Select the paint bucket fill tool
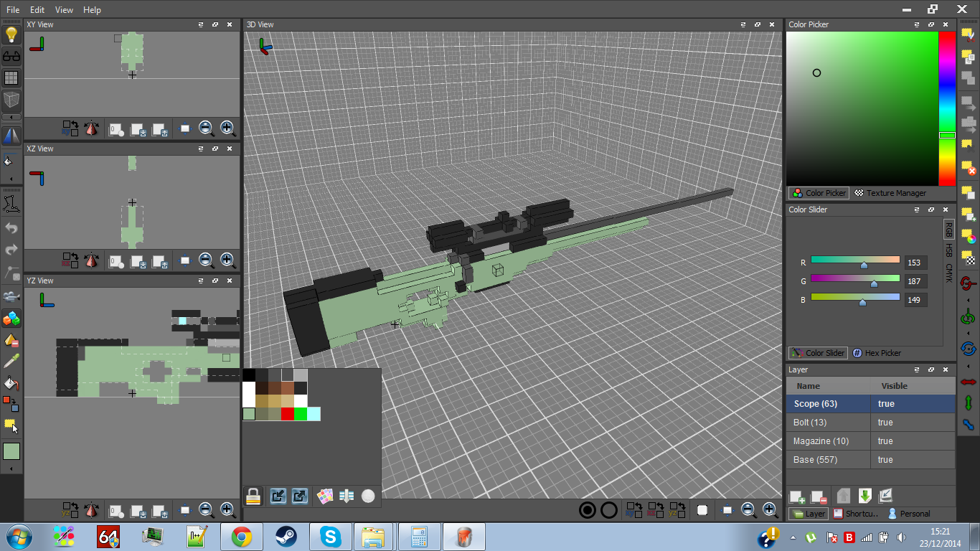 tap(11, 382)
